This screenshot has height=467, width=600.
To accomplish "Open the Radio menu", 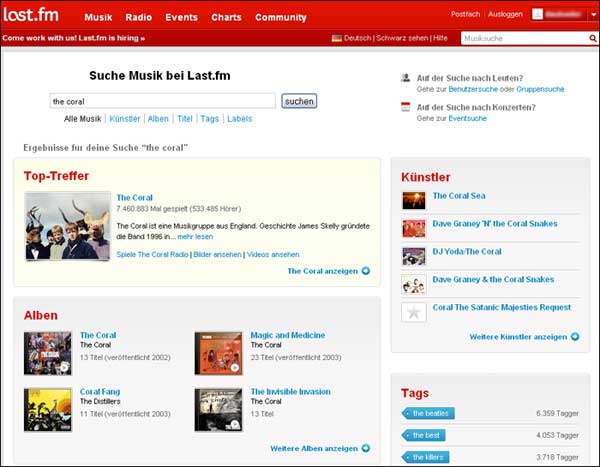I will pyautogui.click(x=139, y=18).
